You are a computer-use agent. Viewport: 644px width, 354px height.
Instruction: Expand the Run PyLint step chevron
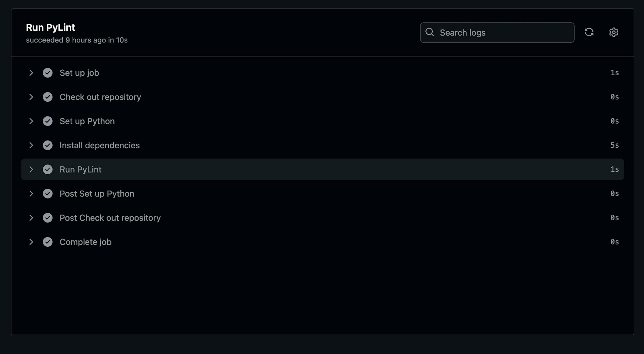[31, 169]
